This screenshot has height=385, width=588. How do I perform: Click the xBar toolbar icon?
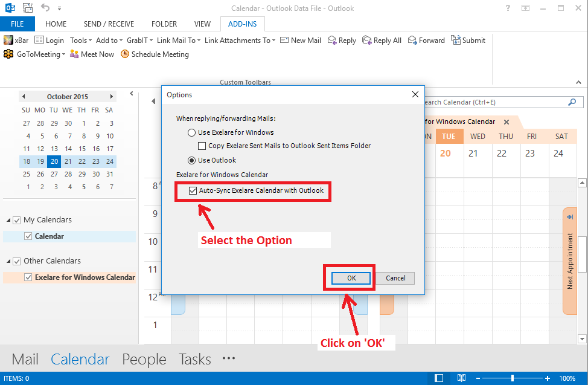point(8,40)
